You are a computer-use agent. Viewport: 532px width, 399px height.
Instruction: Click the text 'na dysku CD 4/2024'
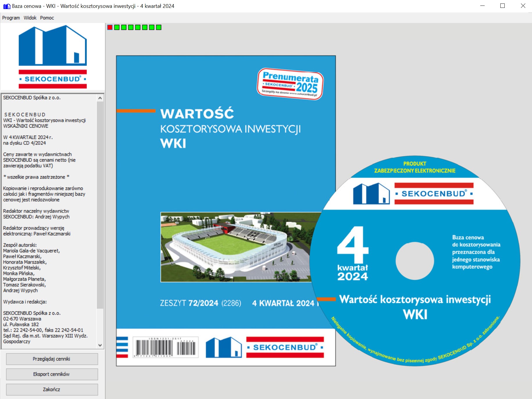pos(24,143)
